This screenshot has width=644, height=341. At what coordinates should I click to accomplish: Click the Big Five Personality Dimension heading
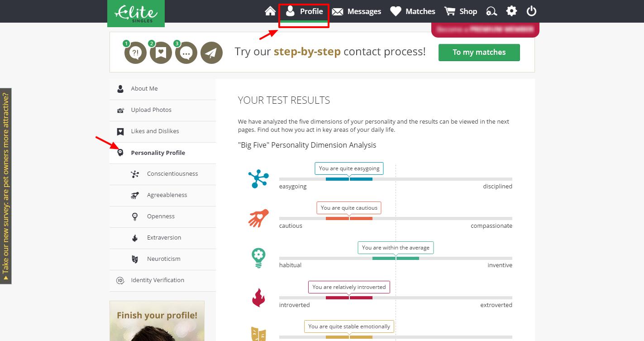(x=307, y=145)
